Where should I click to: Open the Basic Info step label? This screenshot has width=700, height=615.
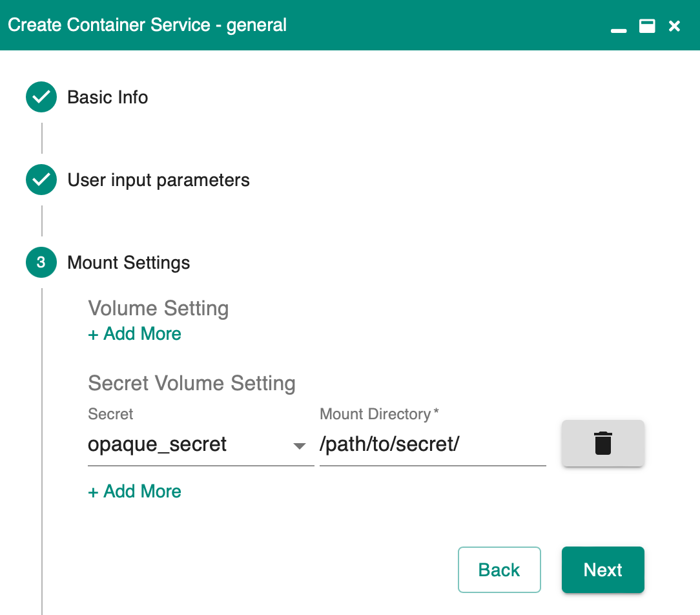tap(108, 97)
